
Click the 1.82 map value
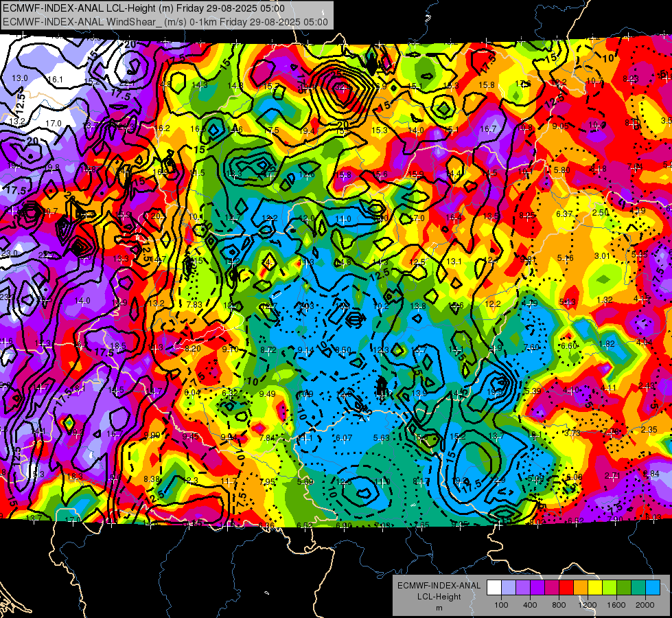[x=607, y=343]
